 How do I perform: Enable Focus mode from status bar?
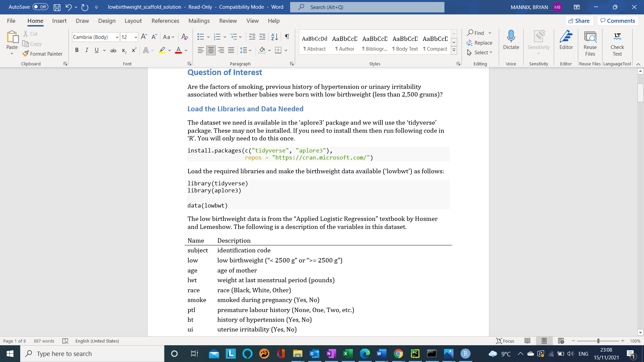pyautogui.click(x=505, y=341)
